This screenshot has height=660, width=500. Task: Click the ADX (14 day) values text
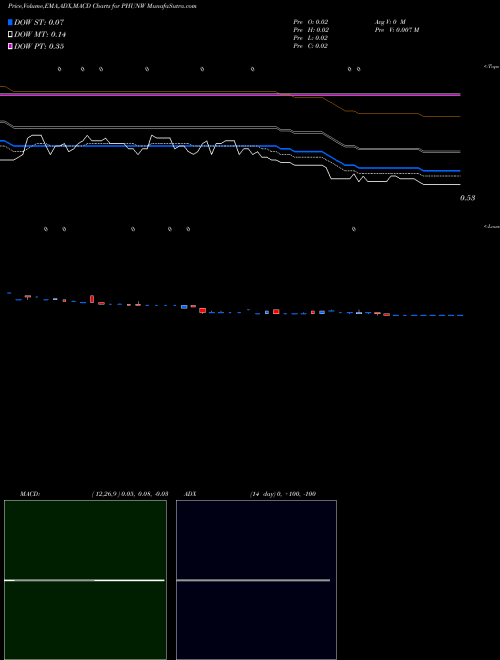tap(283, 494)
